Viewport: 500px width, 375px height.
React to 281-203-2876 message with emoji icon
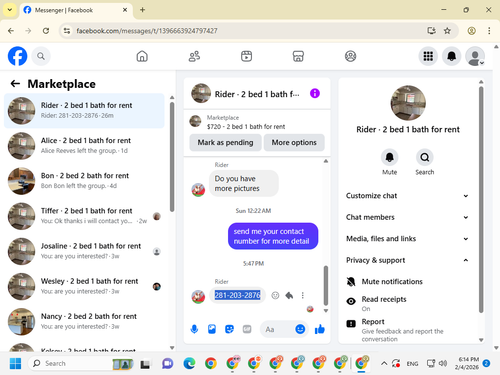(275, 295)
